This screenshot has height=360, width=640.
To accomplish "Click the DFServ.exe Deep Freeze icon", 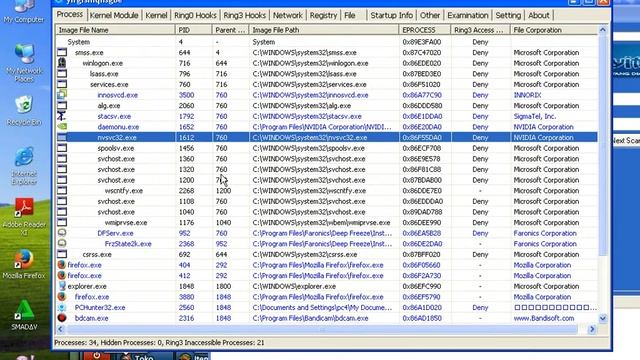I will (62, 233).
